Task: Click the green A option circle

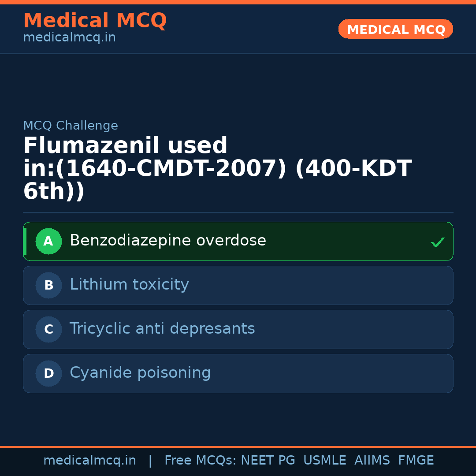Action: click(x=48, y=241)
